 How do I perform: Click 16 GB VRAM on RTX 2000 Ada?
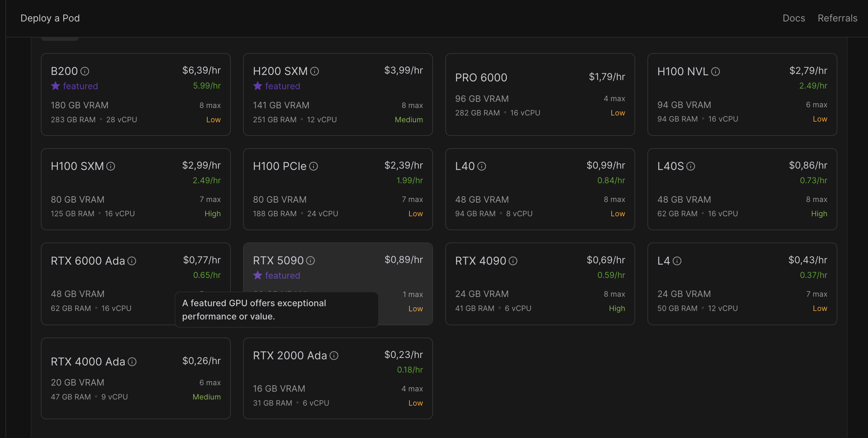(x=279, y=389)
